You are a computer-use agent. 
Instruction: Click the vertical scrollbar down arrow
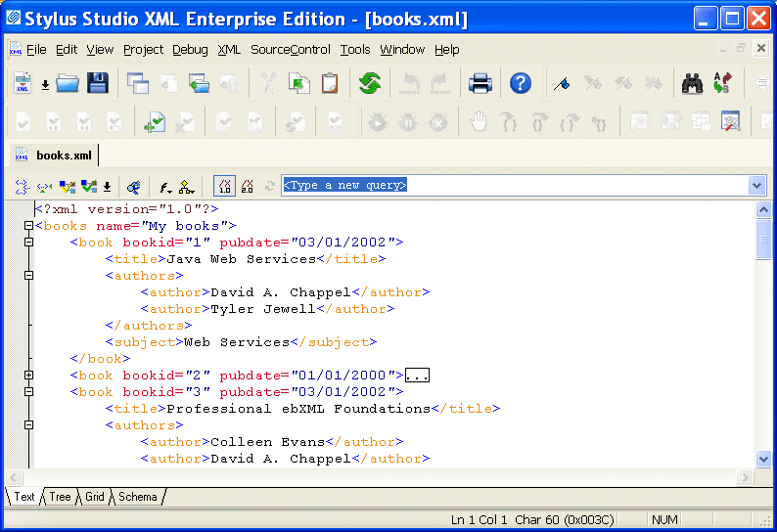(x=763, y=459)
